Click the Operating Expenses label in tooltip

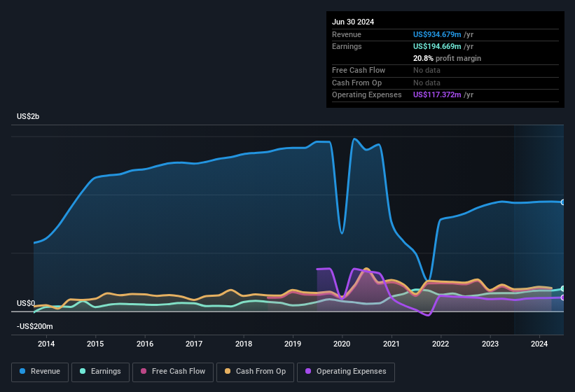point(367,95)
